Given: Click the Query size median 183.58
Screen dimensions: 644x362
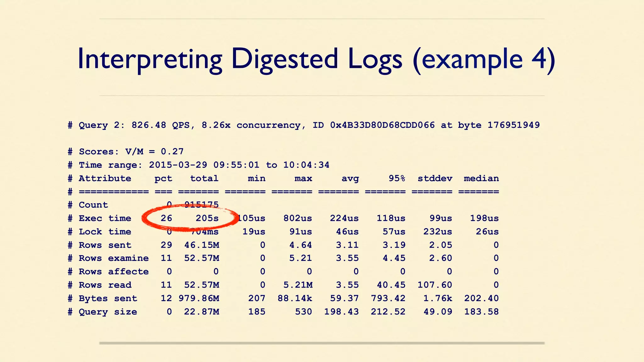Looking at the screenshot, I should pyautogui.click(x=481, y=311).
